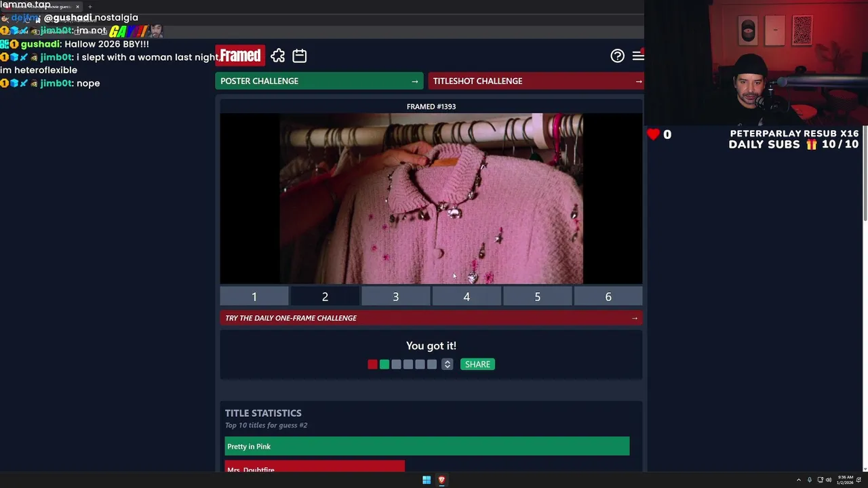Viewport: 868px width, 488px height.
Task: Close the browser tab
Action: pyautogui.click(x=77, y=7)
